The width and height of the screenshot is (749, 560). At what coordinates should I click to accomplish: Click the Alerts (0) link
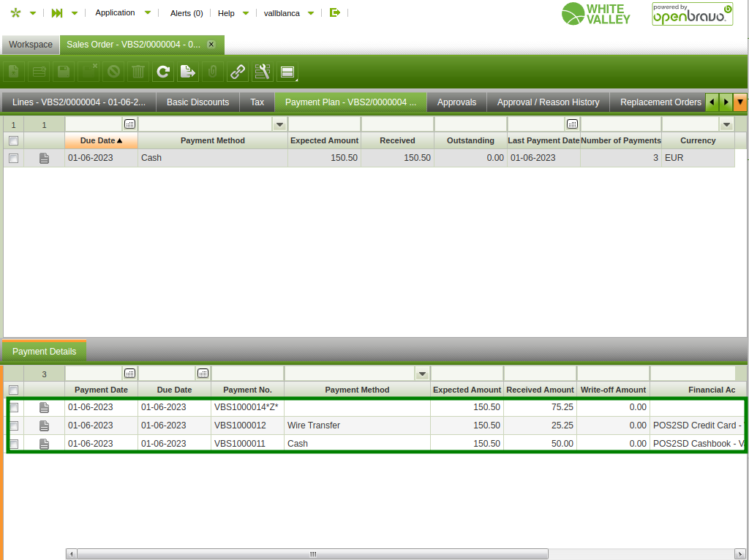coord(186,13)
